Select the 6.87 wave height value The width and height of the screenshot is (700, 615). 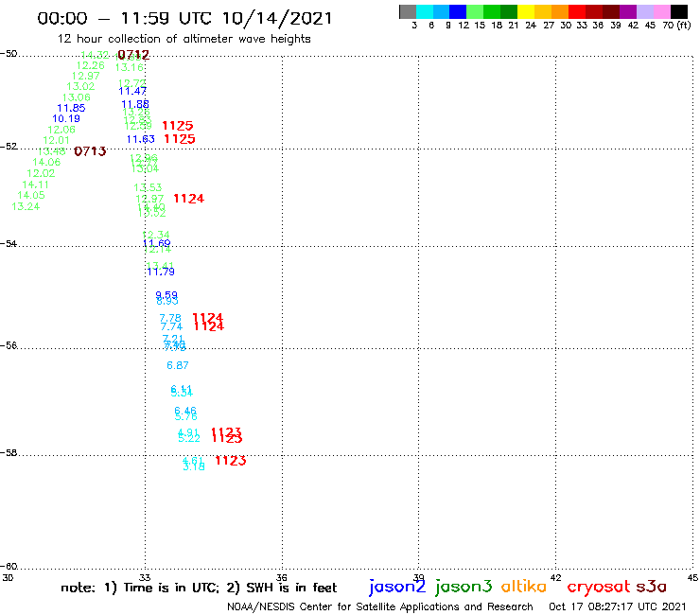178,365
